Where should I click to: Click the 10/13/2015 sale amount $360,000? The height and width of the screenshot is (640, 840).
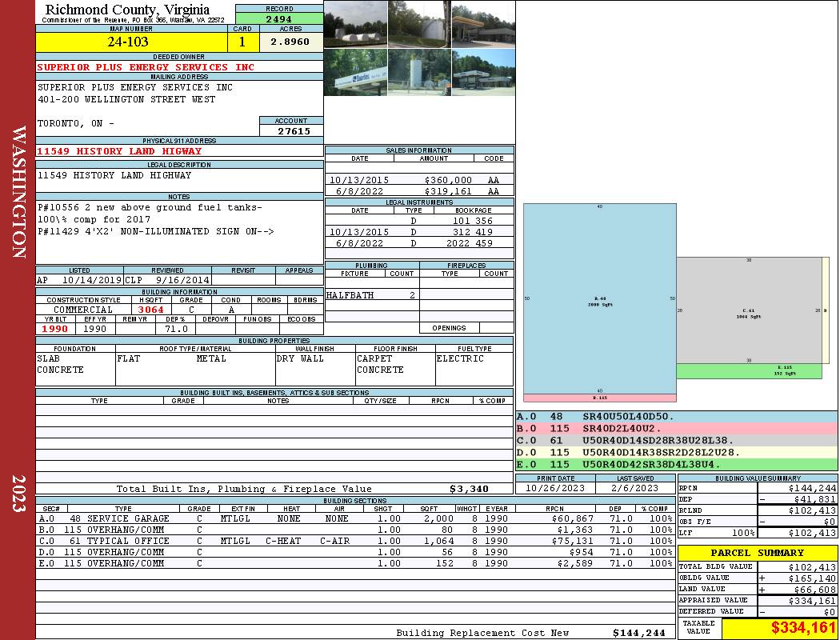point(448,181)
